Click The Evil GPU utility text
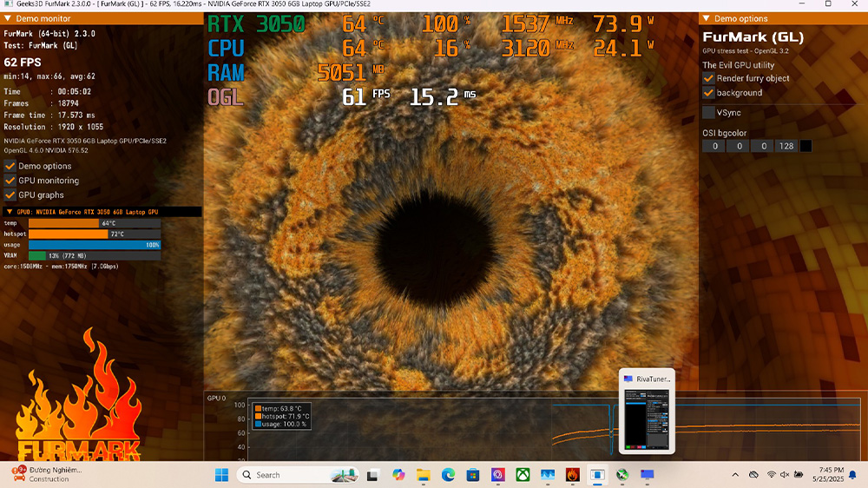868x488 pixels. pyautogui.click(x=739, y=65)
